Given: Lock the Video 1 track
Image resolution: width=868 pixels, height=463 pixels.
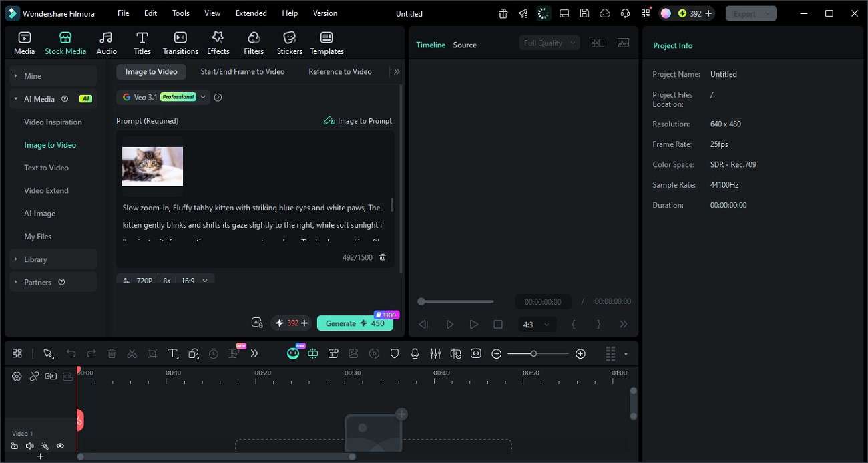Looking at the screenshot, I should click(14, 446).
